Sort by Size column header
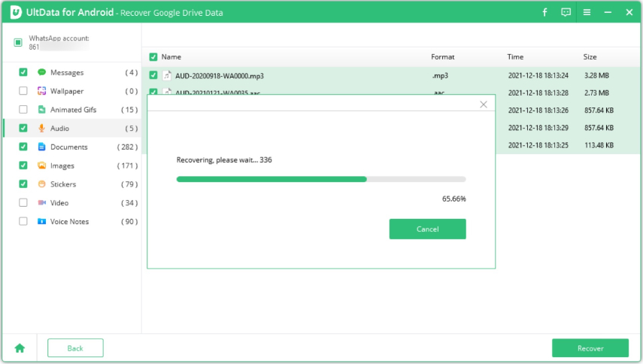 (x=590, y=57)
